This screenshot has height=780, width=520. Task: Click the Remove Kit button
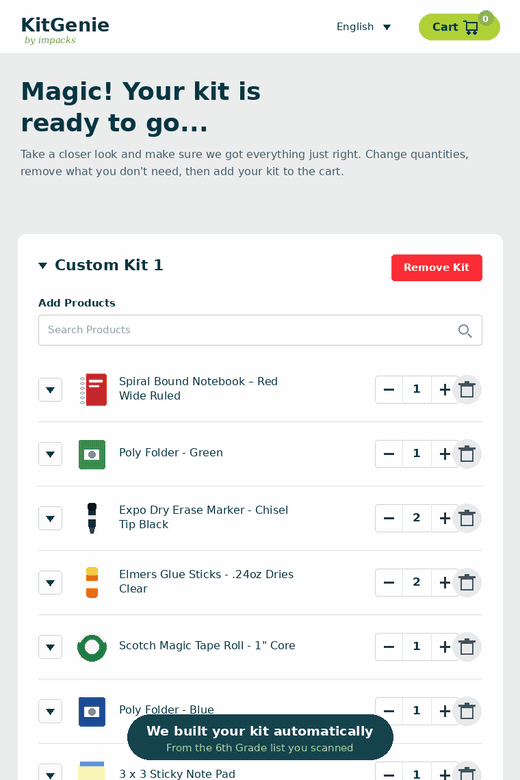click(x=436, y=268)
